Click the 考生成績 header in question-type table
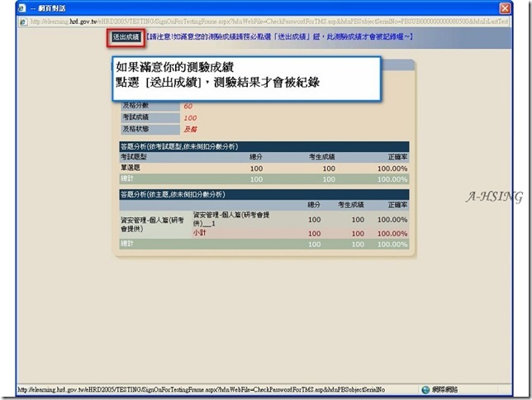The width and height of the screenshot is (532, 400). 321,157
